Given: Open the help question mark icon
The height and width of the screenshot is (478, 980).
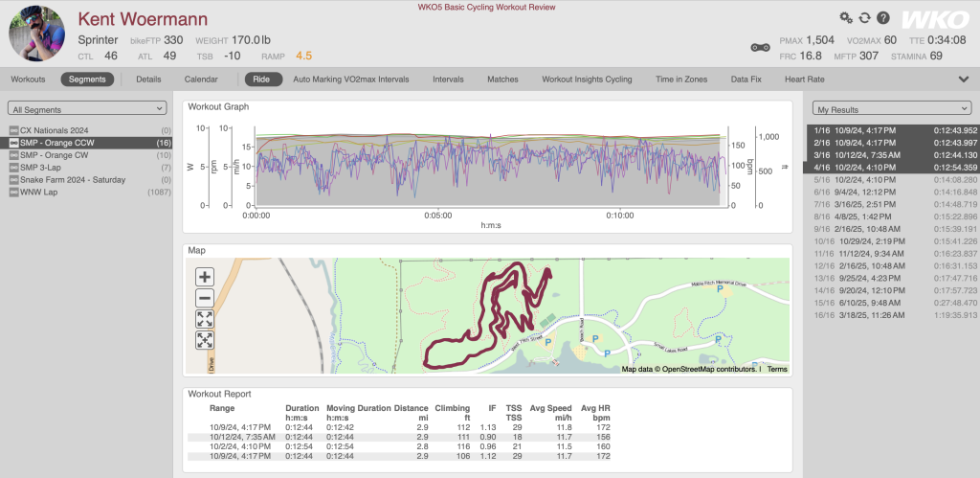Looking at the screenshot, I should click(882, 18).
